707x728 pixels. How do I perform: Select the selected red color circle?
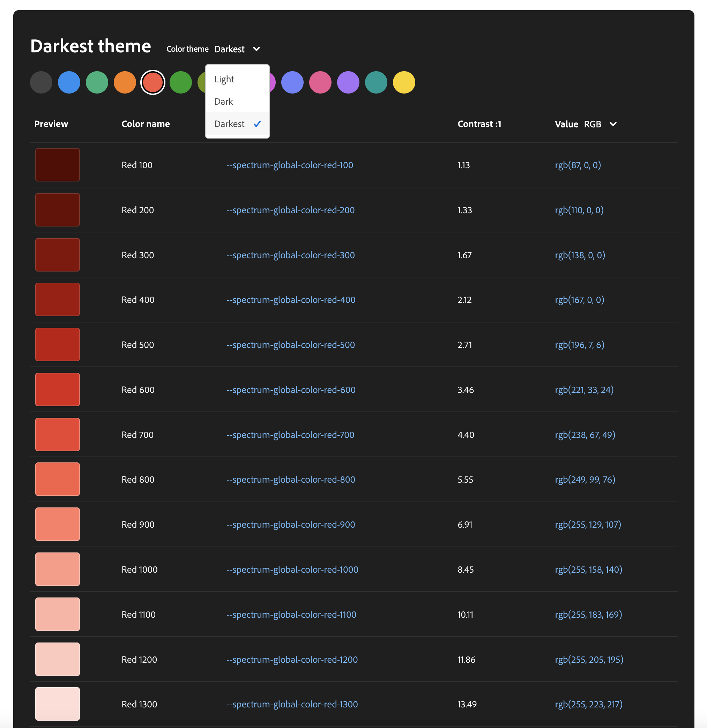pos(152,82)
